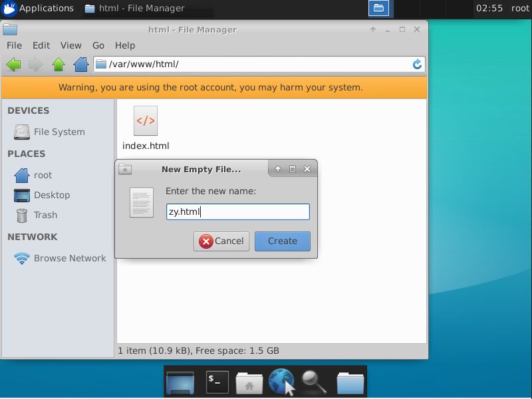This screenshot has width=532, height=399.
Task: Open the View menu
Action: [x=71, y=45]
